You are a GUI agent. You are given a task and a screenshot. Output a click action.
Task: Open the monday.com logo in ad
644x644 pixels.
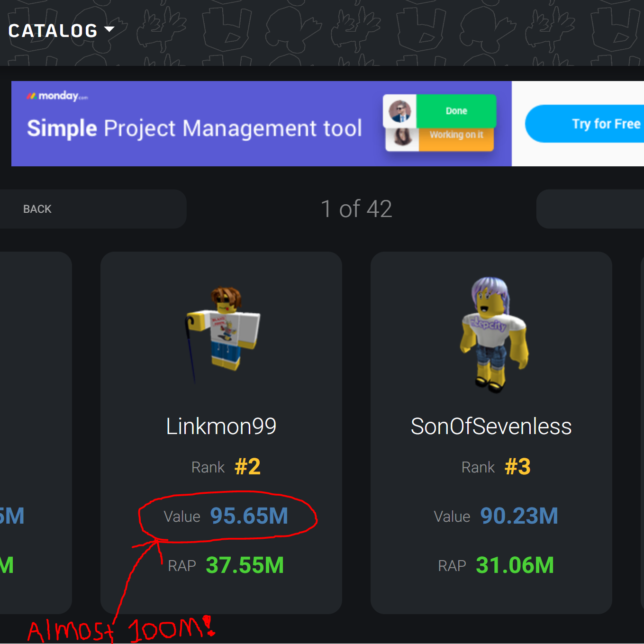click(57, 96)
